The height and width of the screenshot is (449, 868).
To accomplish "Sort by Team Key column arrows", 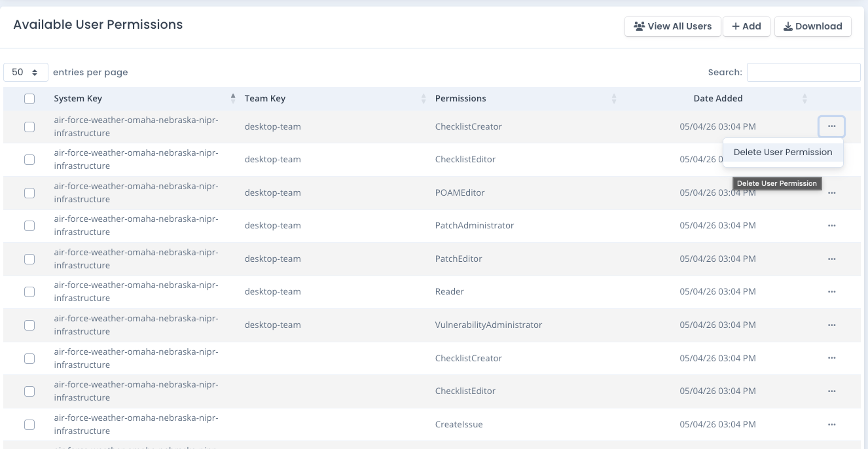I will pos(424,98).
